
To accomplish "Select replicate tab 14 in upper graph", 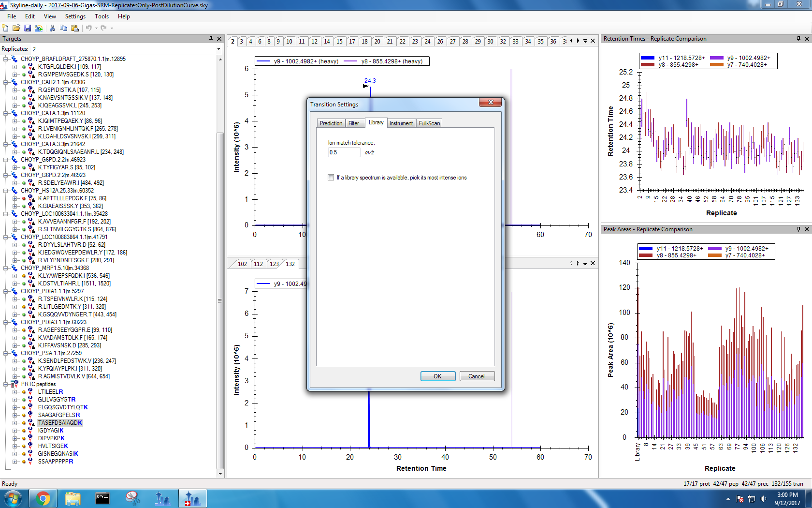I will (x=327, y=42).
